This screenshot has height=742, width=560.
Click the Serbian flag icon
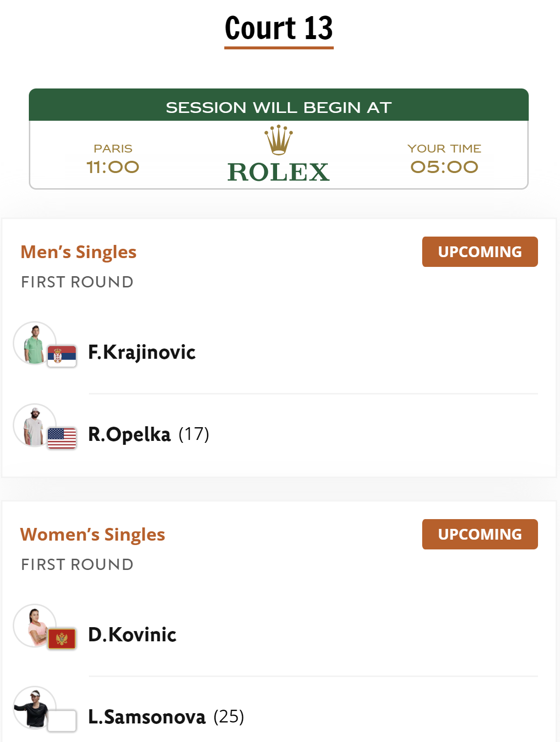point(62,356)
